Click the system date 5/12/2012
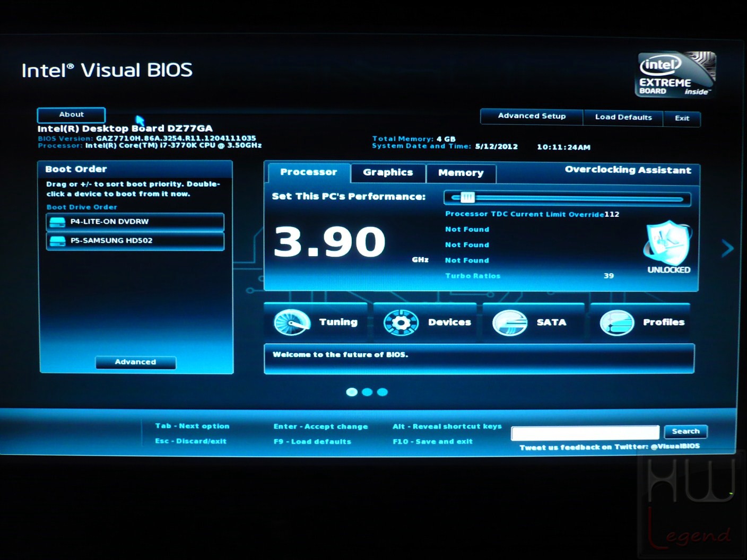This screenshot has width=747, height=560. point(496,147)
